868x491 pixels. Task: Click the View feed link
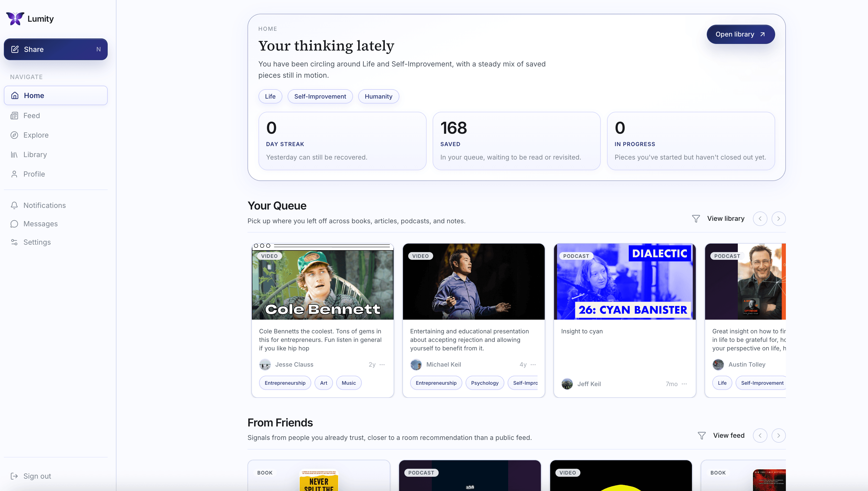[729, 435]
